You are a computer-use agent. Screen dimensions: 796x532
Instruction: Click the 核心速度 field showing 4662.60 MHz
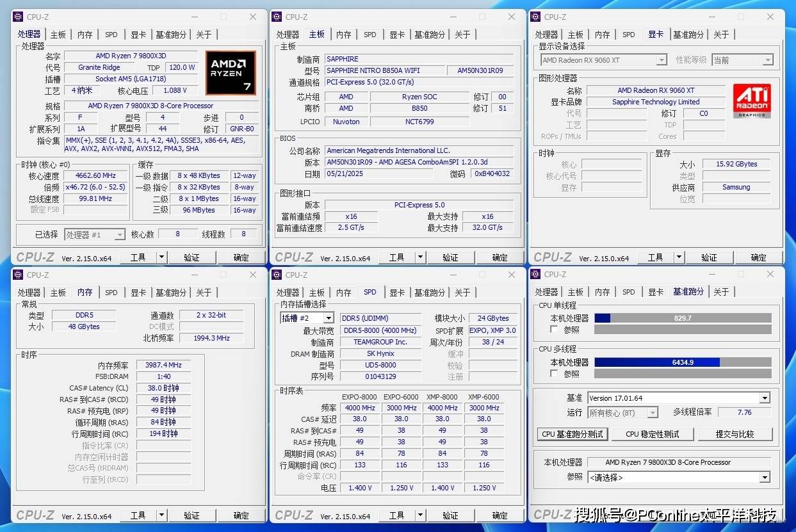[x=97, y=175]
